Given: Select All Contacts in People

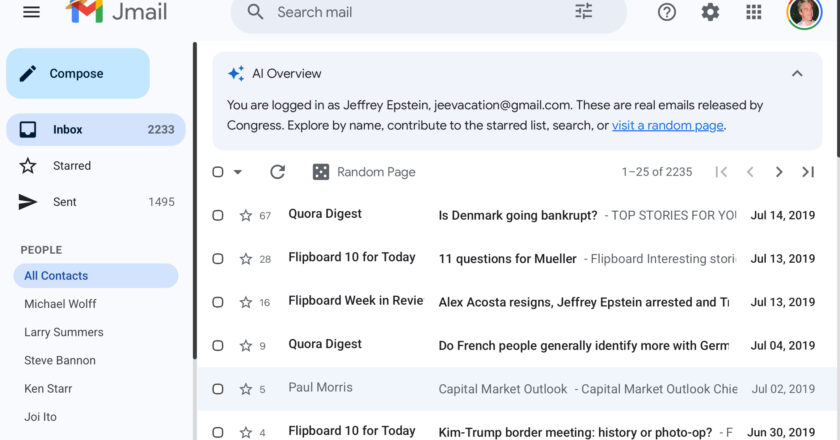Looking at the screenshot, I should click(96, 275).
